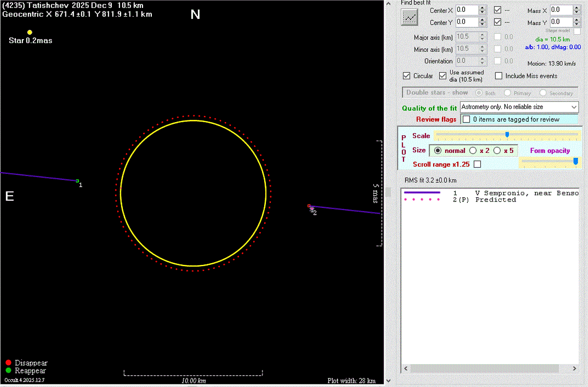The image size is (588, 387).
Task: Tick the Review flags checkbox
Action: [x=466, y=119]
